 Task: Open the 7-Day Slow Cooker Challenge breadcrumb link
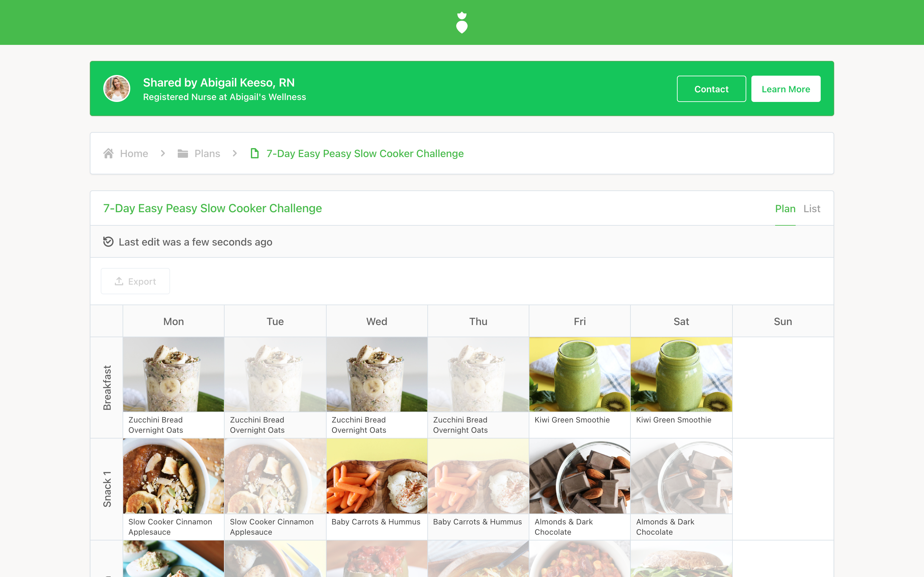coord(365,154)
